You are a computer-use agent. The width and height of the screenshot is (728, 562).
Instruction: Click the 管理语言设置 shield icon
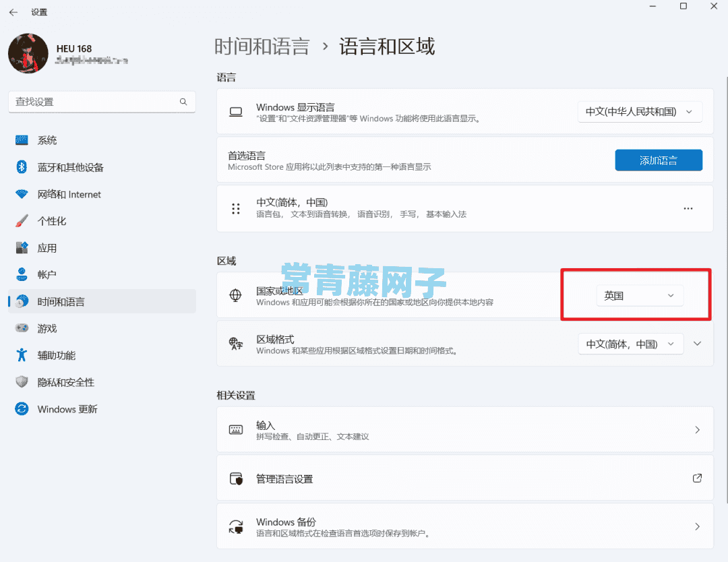tap(236, 478)
